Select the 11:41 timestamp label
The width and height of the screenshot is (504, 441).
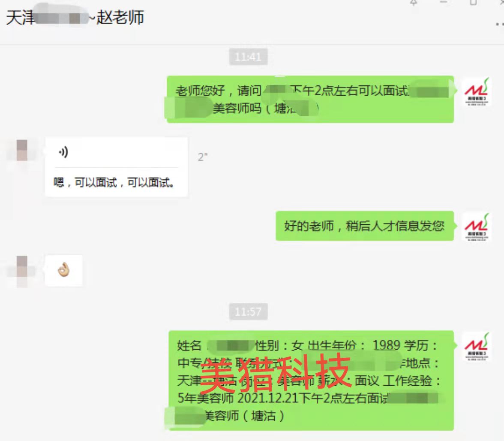[248, 57]
